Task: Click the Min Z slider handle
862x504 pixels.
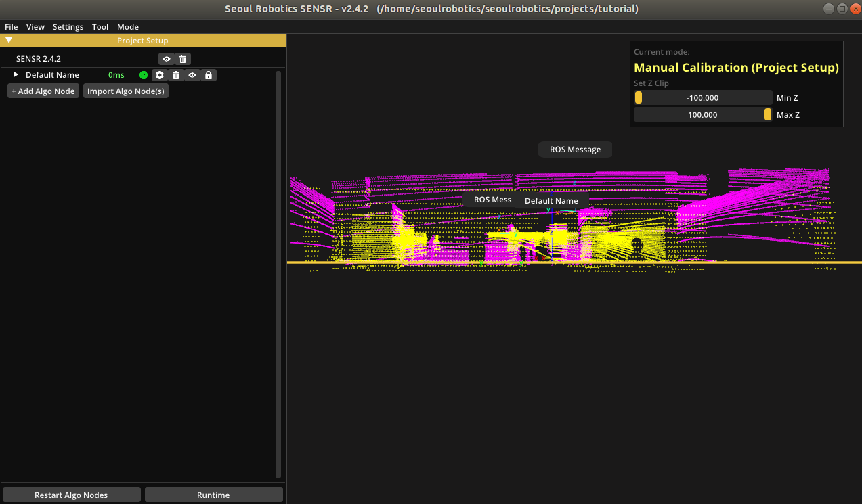Action: [639, 97]
